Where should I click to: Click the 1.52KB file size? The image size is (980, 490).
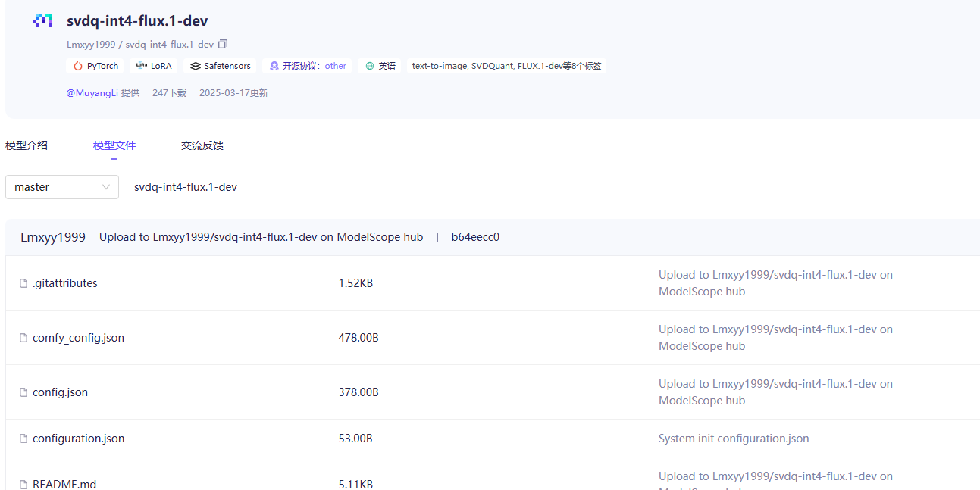355,283
